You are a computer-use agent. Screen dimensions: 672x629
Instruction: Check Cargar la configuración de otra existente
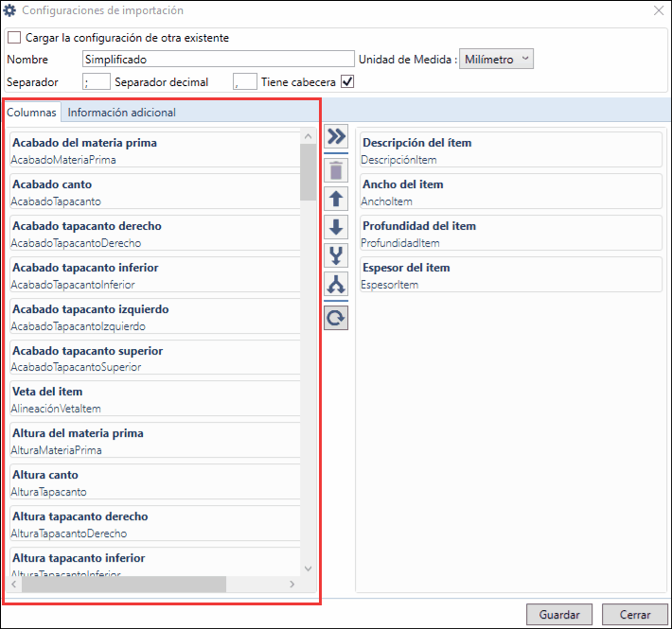click(x=14, y=38)
